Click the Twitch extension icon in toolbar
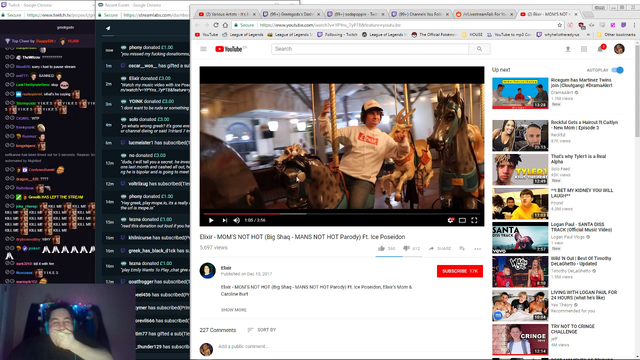Viewport: 640px width, 360px height. pos(623,25)
